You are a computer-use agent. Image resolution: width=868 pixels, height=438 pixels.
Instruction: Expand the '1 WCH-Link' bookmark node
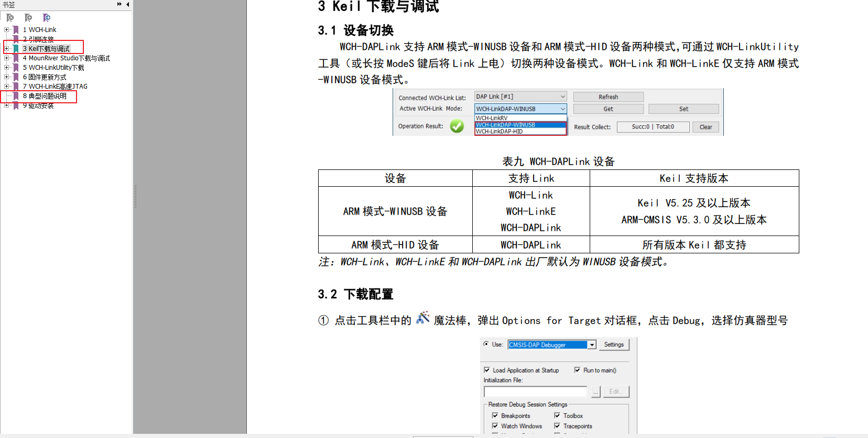click(x=6, y=30)
